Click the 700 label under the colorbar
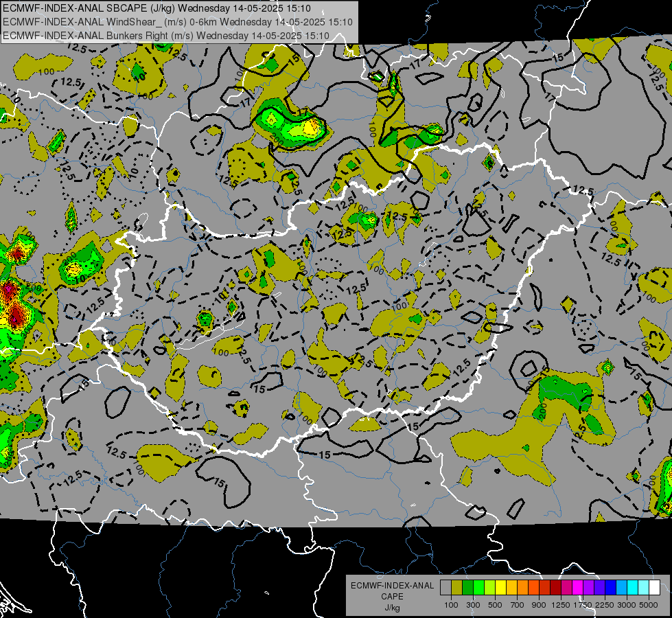Screen dimensions: 672x618 point(518,605)
